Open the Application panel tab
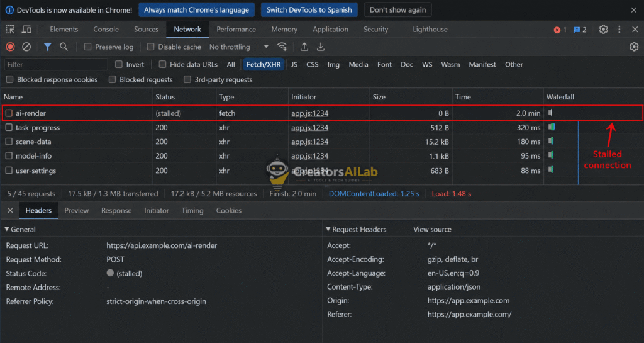This screenshot has width=644, height=343. tap(330, 29)
